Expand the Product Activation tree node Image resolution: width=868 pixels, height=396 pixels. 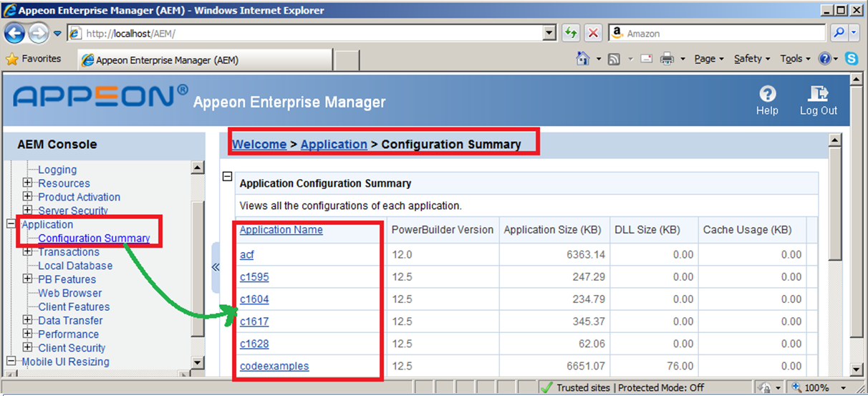click(28, 196)
